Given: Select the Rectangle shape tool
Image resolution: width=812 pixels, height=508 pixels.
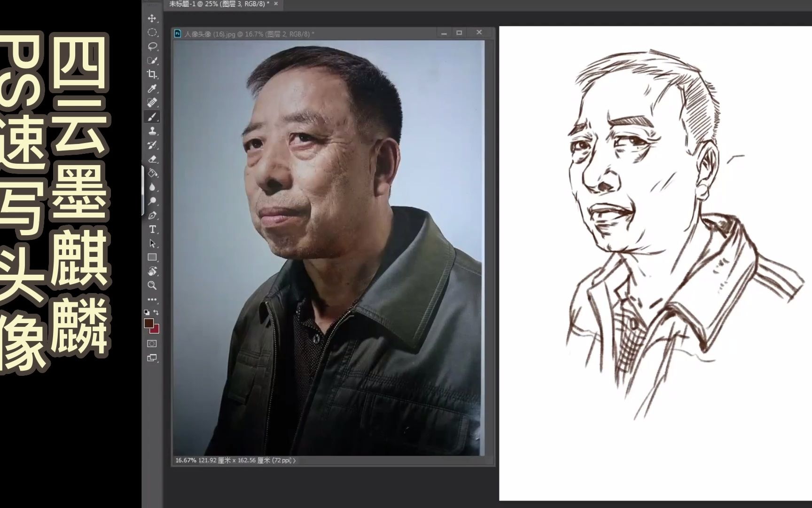Looking at the screenshot, I should (152, 257).
